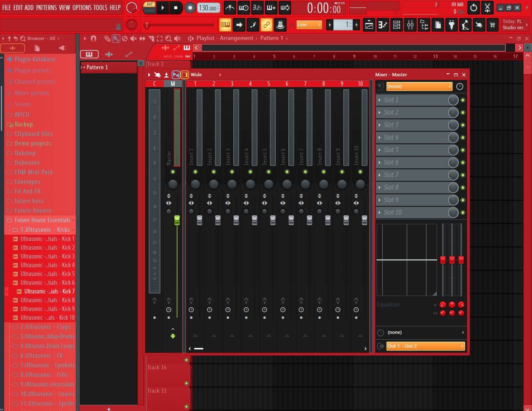This screenshot has width=532, height=411.
Task: Stop playback with the stop button
Action: coord(175,8)
